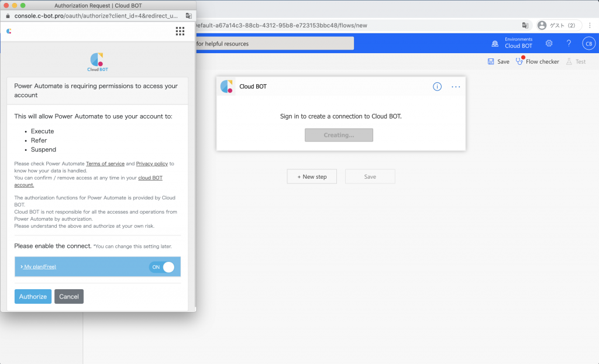Close the Authorization Request popup window
599x364 pixels.
(x=6, y=5)
